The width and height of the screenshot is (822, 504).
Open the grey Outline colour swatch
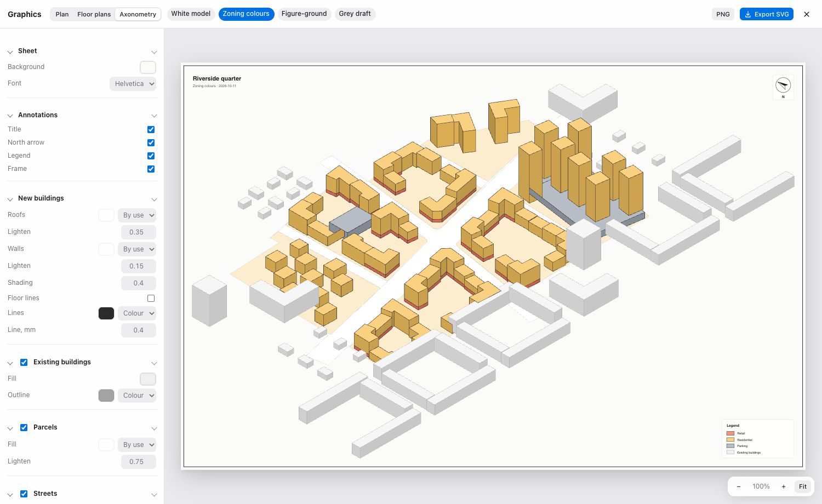point(106,396)
